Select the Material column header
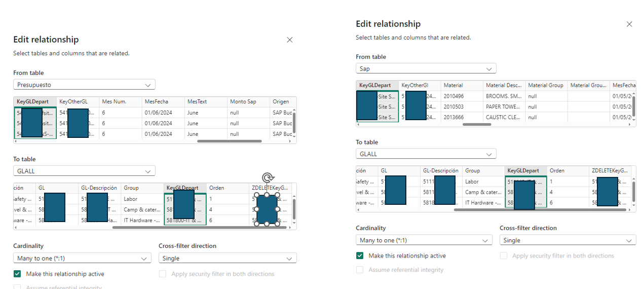 click(462, 85)
